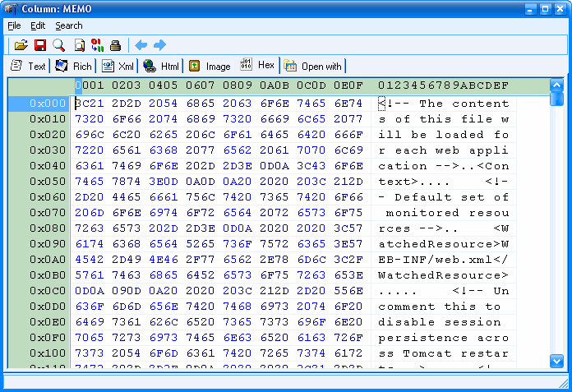Click the scrollbar up arrow

(x=556, y=85)
